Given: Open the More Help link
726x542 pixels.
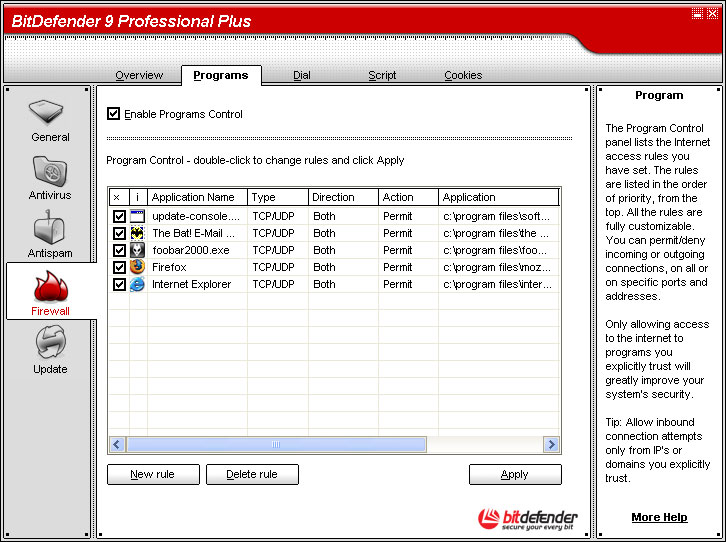Looking at the screenshot, I should click(x=659, y=517).
